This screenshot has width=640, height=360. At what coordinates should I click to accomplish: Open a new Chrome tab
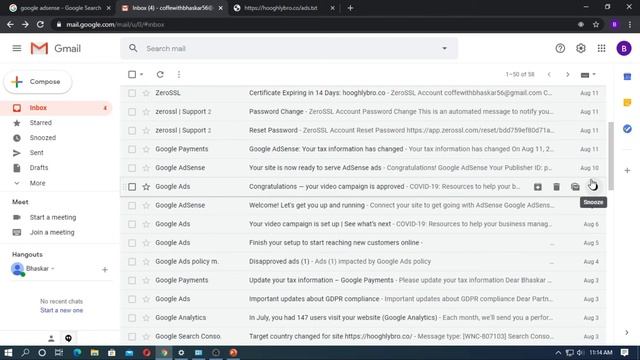point(350,8)
